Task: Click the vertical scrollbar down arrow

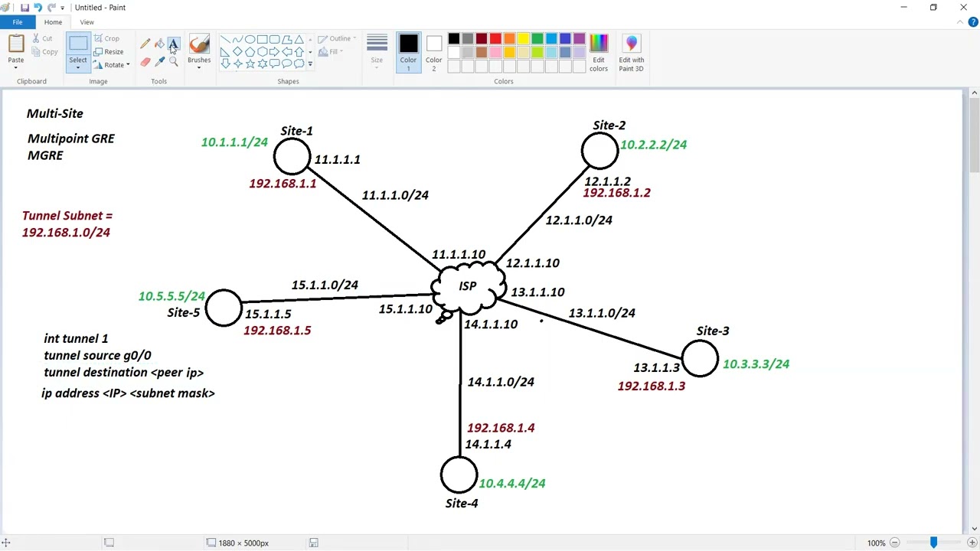Action: (x=974, y=529)
